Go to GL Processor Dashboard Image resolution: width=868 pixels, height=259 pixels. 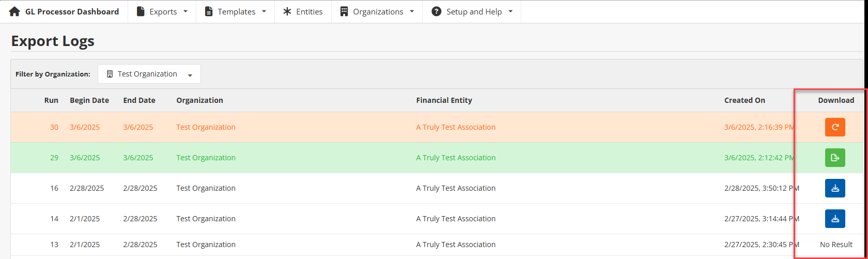(x=72, y=11)
